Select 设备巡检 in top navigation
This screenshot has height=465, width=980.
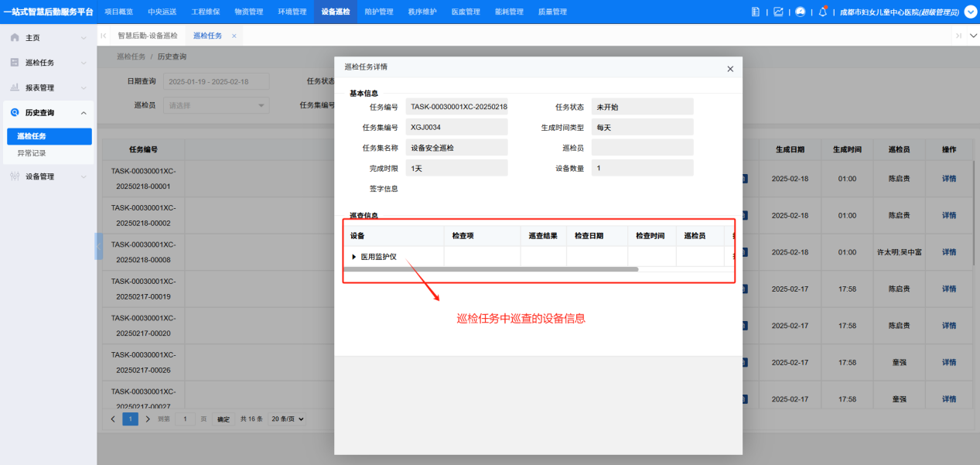click(335, 12)
